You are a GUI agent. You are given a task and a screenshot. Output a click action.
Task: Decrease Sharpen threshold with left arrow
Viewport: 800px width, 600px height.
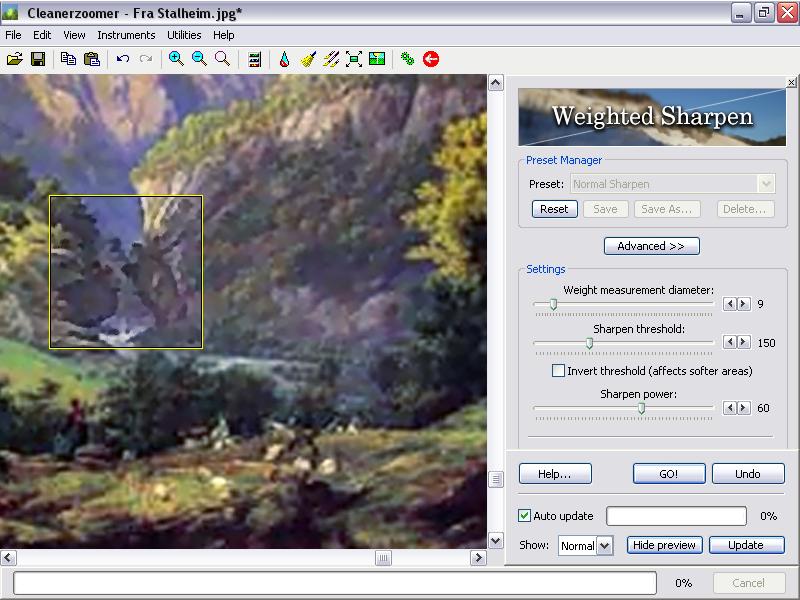point(730,342)
